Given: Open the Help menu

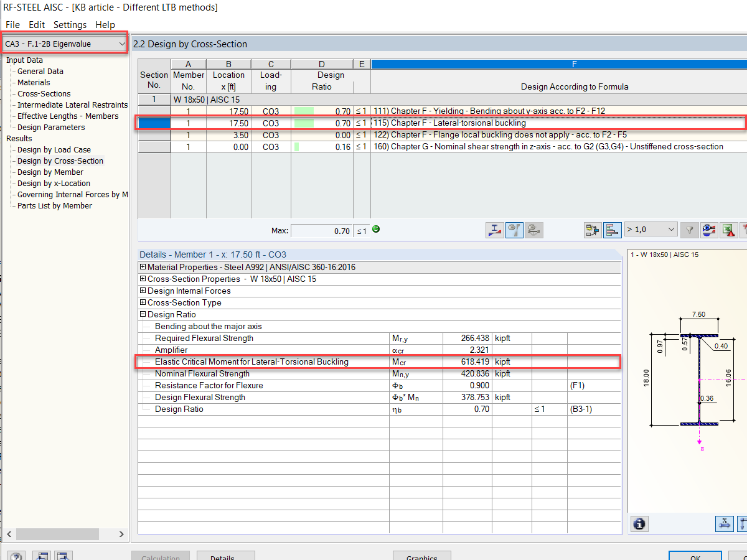Looking at the screenshot, I should point(105,25).
